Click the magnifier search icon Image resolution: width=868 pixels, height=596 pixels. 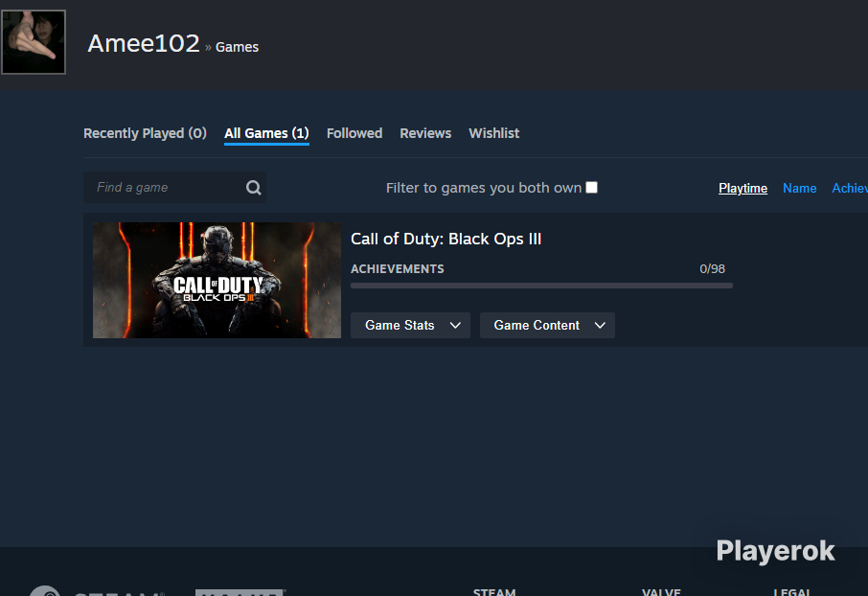[254, 188]
